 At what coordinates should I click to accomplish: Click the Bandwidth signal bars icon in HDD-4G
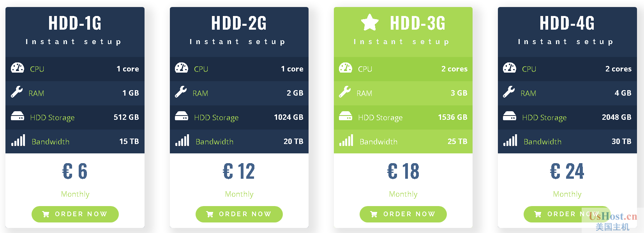point(510,140)
